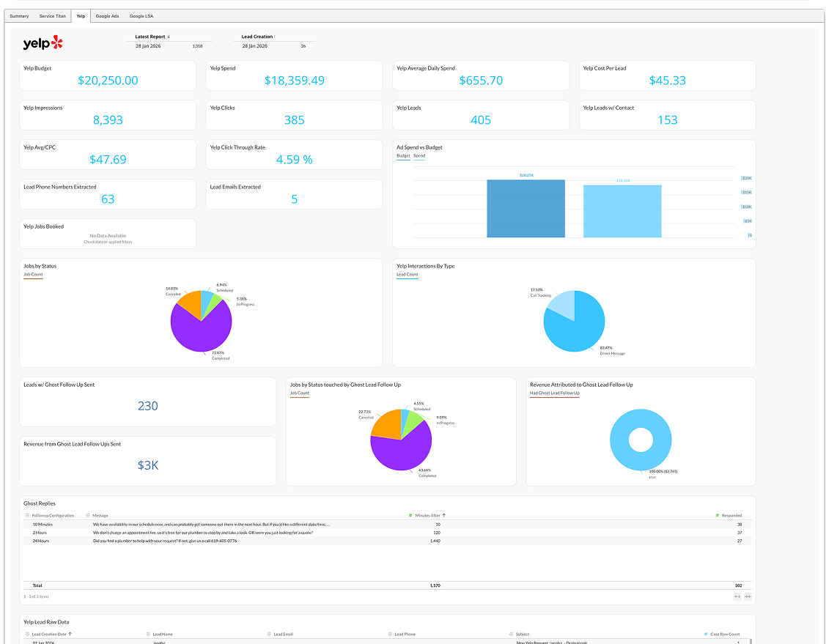Switch to the Google Ads tab
Screen dimensions: 826x644
(x=108, y=15)
